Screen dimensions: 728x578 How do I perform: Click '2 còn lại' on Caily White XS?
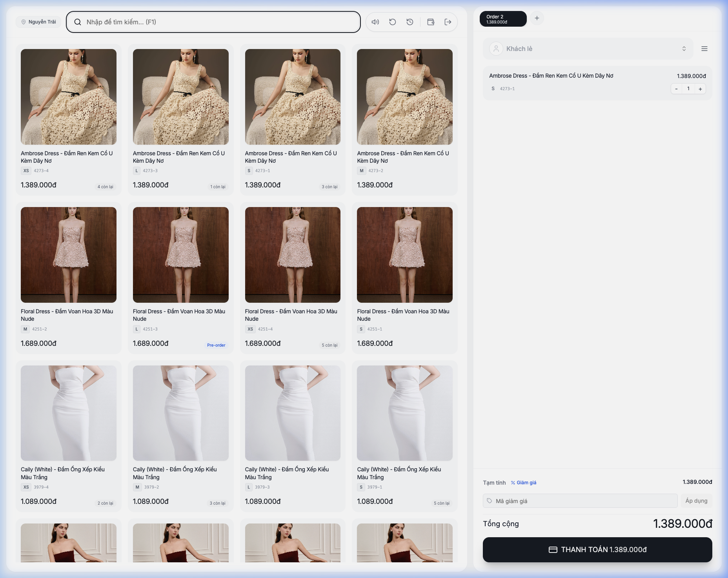click(x=105, y=503)
